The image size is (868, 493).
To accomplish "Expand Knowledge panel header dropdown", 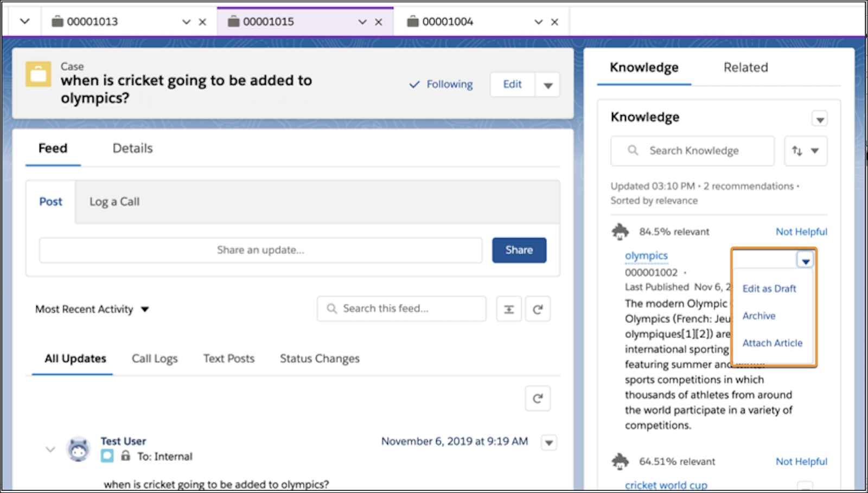I will coord(820,119).
